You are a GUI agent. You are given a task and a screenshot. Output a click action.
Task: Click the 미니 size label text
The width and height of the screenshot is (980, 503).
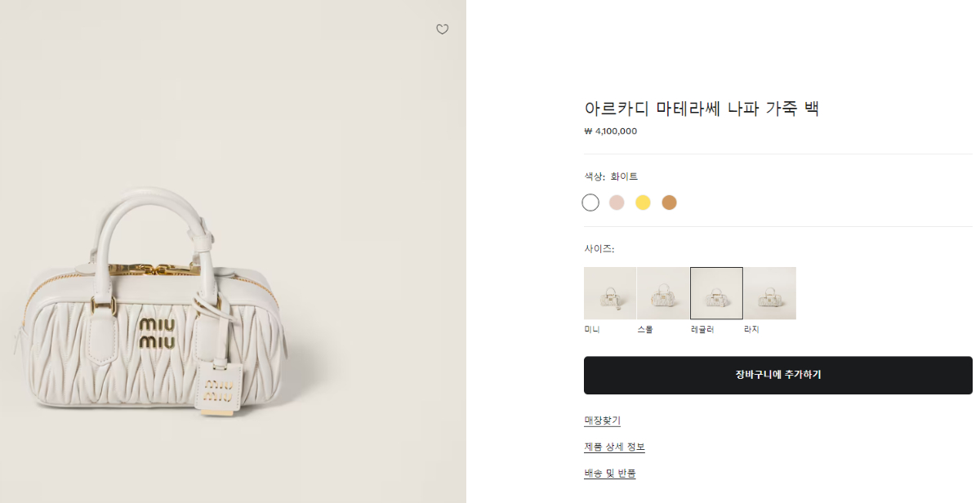592,329
